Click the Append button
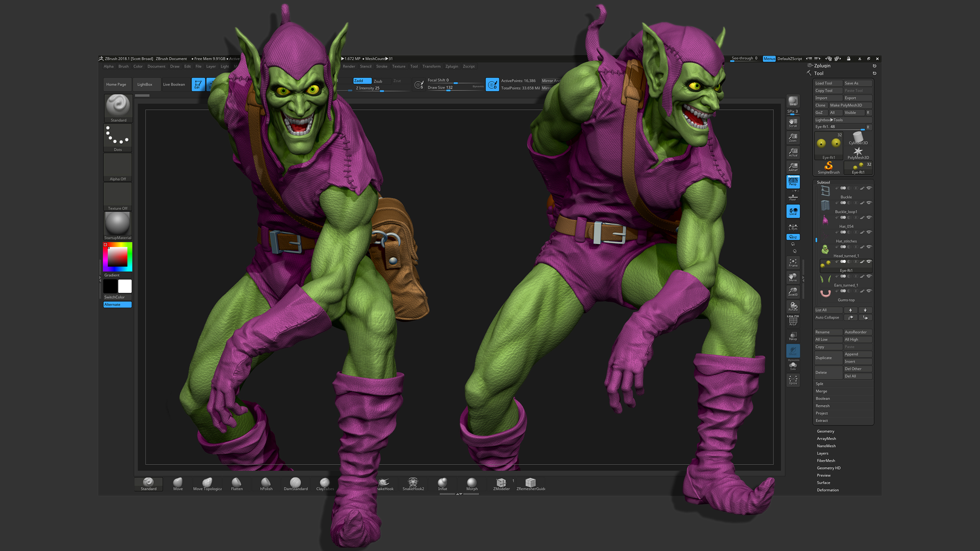Viewport: 980px width, 551px height. [858, 354]
